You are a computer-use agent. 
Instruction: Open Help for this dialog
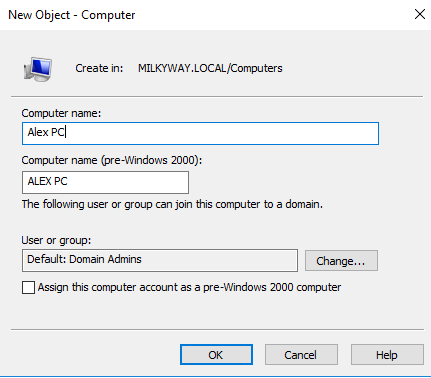tap(387, 355)
